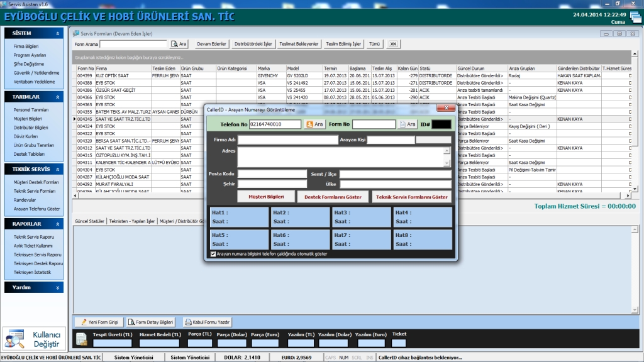Print with Kabul Formu Yazdır
This screenshot has width=644, height=362.
click(207, 322)
